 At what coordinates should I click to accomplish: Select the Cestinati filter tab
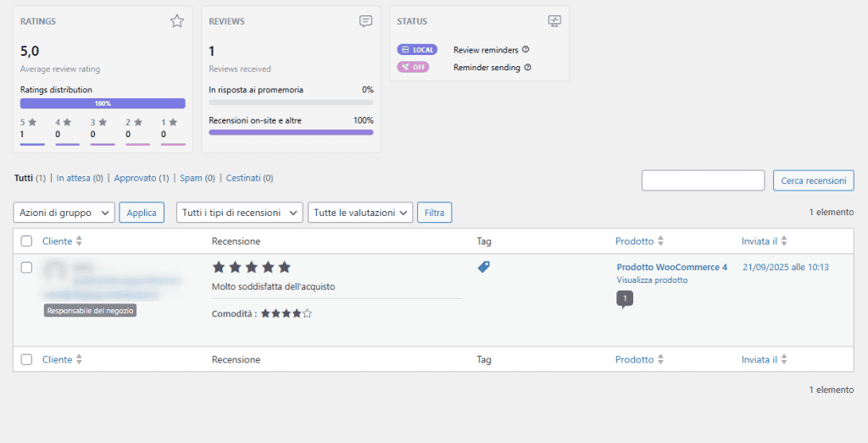tap(250, 178)
